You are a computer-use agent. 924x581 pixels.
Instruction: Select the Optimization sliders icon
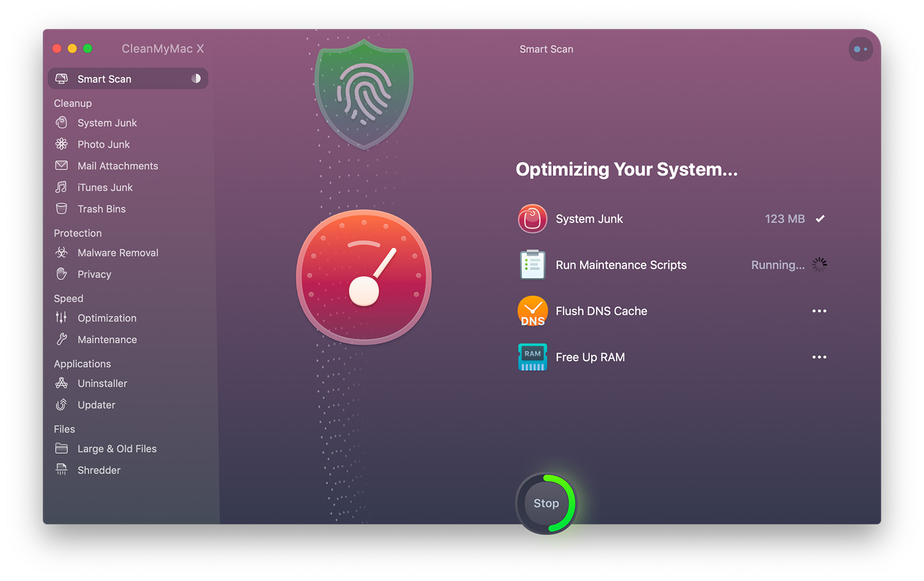coord(62,318)
